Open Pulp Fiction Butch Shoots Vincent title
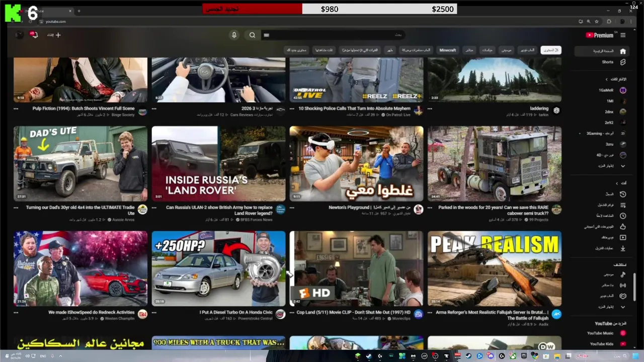Image resolution: width=644 pixels, height=362 pixels. (84, 108)
